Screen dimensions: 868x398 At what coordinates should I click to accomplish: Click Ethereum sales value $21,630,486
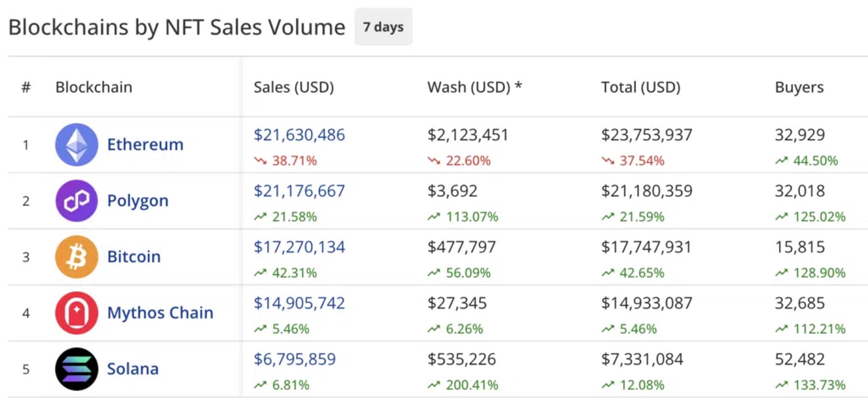point(299,135)
